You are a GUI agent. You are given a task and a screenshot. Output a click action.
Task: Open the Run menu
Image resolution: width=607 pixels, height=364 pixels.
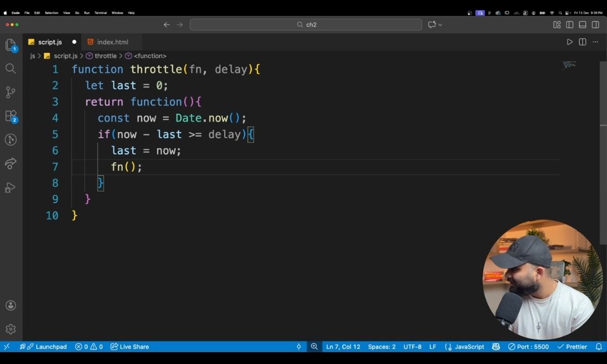[87, 13]
